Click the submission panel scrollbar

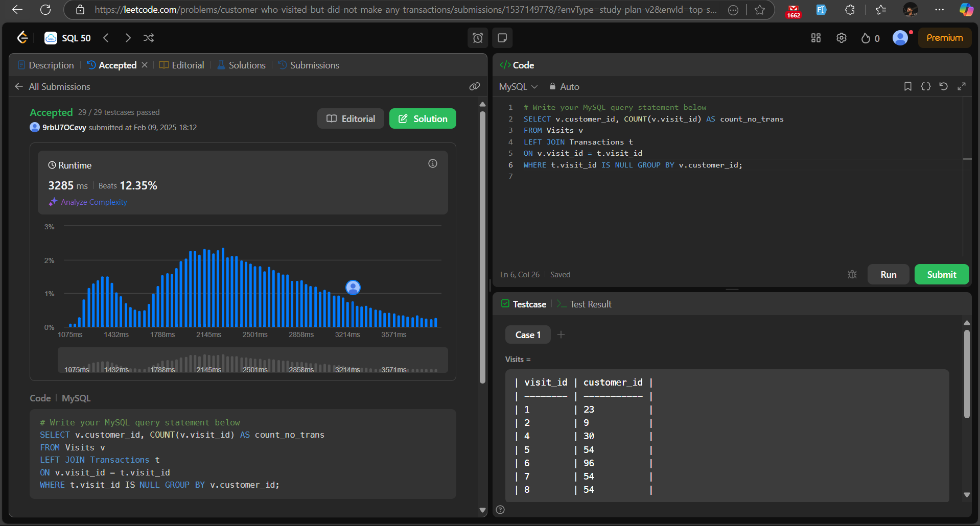pyautogui.click(x=482, y=248)
